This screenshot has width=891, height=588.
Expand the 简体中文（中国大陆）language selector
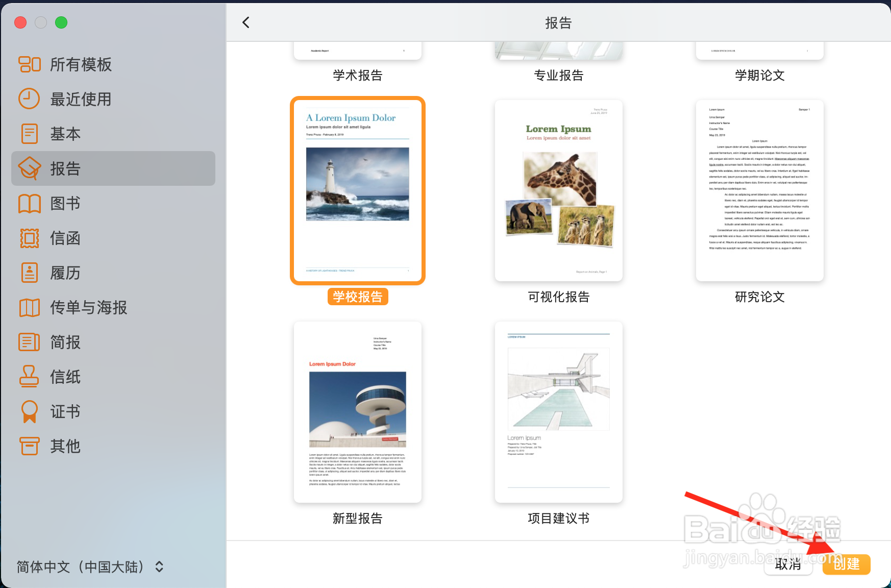(89, 567)
